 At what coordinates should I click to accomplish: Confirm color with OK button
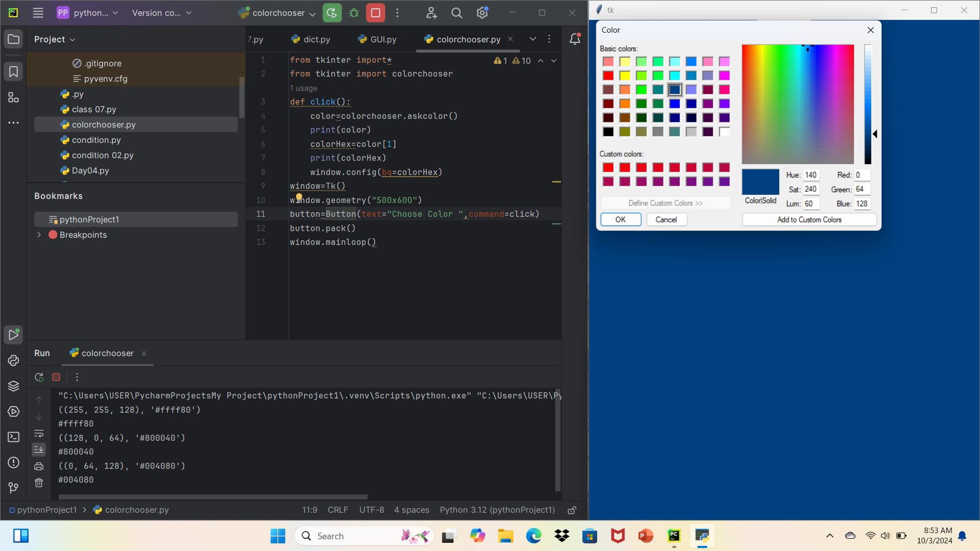[x=621, y=219]
